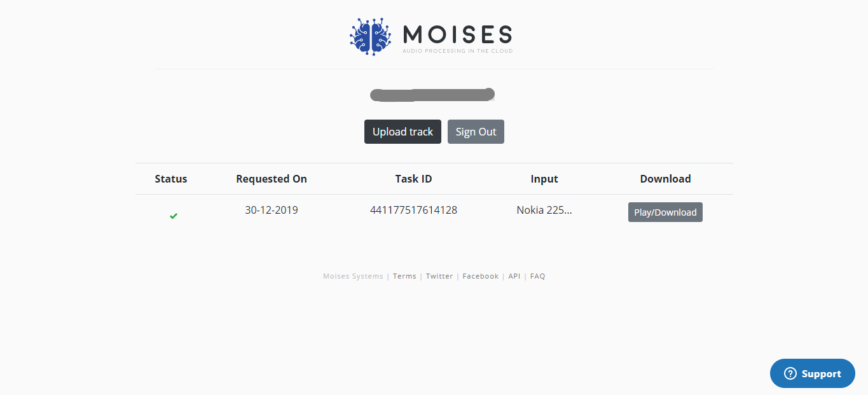Image resolution: width=868 pixels, height=395 pixels.
Task: Open Play/Download for the Nokia track
Action: (x=665, y=212)
